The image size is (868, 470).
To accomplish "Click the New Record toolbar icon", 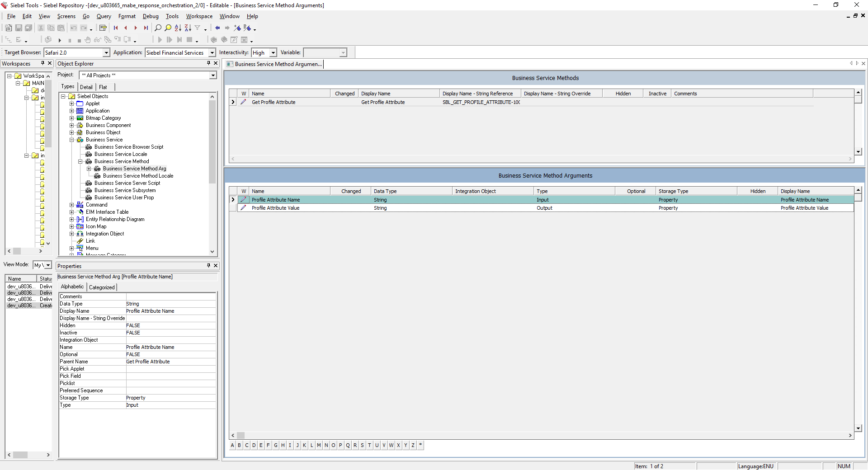I will pos(9,28).
